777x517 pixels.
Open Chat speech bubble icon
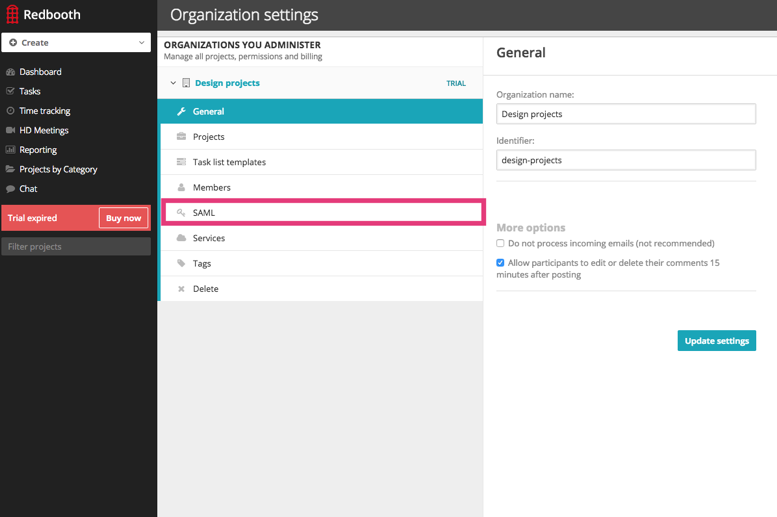pos(11,189)
